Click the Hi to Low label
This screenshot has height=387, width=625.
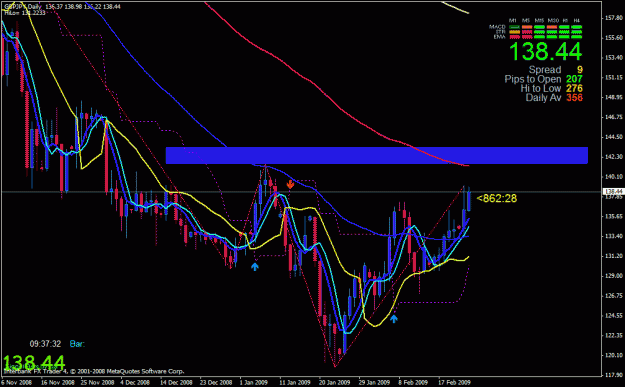point(540,88)
